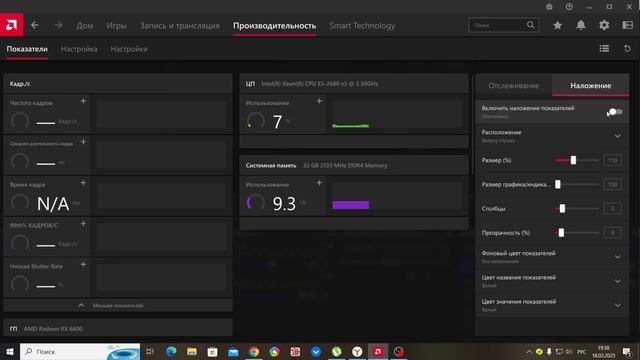Launch Microsoft Edge from taskbar
This screenshot has height=360, width=640.
(x=171, y=351)
